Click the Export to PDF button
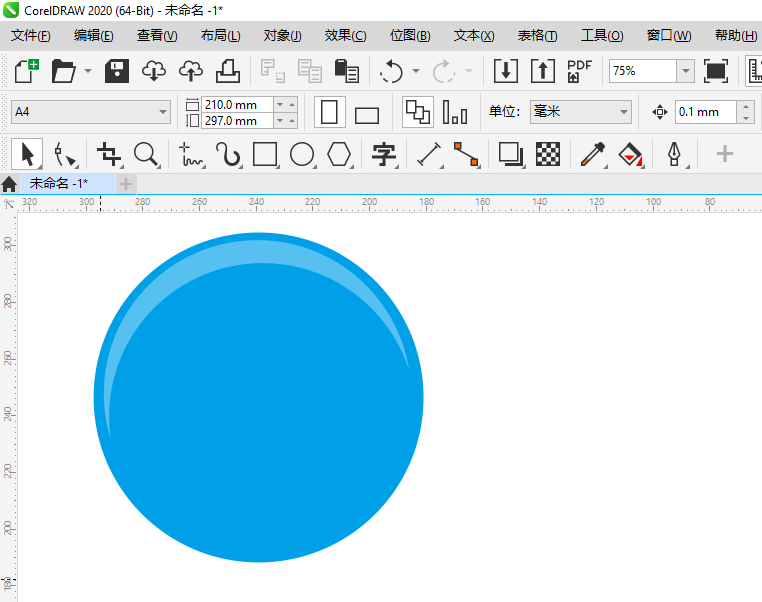Viewport: 762px width, 602px height. [x=579, y=71]
